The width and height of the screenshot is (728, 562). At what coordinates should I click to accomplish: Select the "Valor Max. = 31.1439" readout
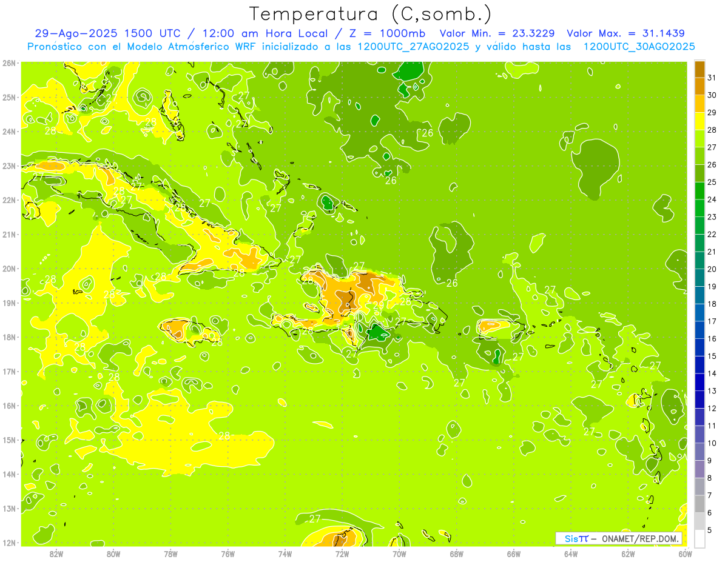coord(626,33)
